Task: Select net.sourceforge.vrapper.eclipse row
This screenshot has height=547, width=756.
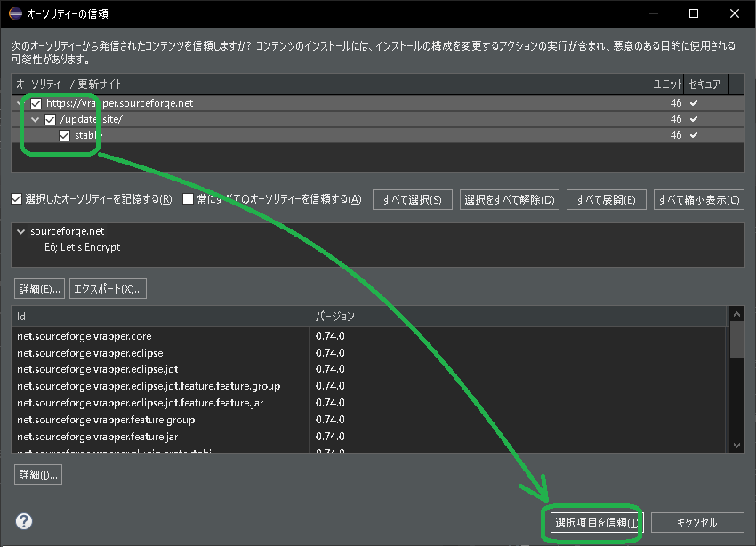Action: pos(369,353)
